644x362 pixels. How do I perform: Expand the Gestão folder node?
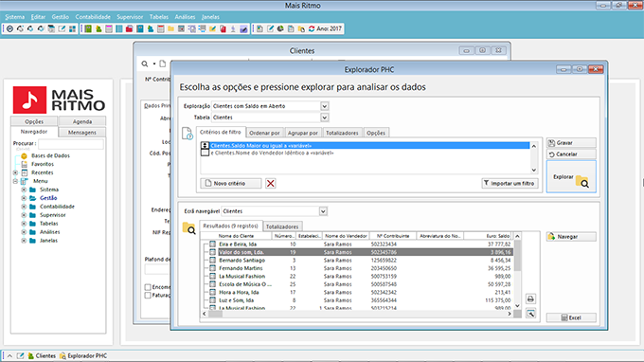coord(24,198)
